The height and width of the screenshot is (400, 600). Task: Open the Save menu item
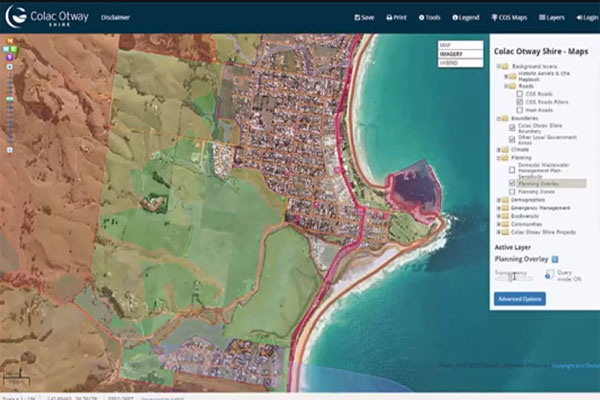click(x=364, y=17)
